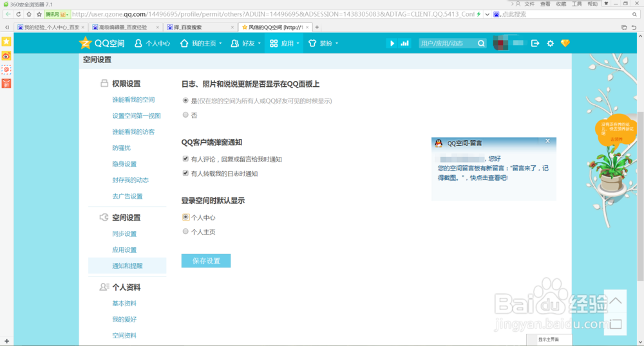
Task: Open 谁能看我的空间 settings
Action: click(133, 100)
